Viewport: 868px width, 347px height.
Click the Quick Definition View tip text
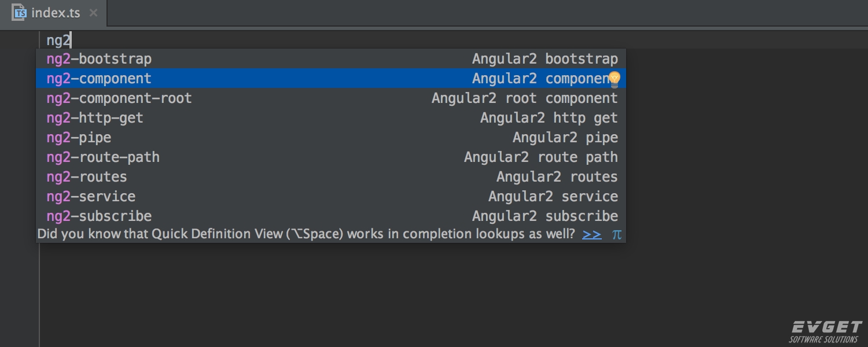point(306,234)
